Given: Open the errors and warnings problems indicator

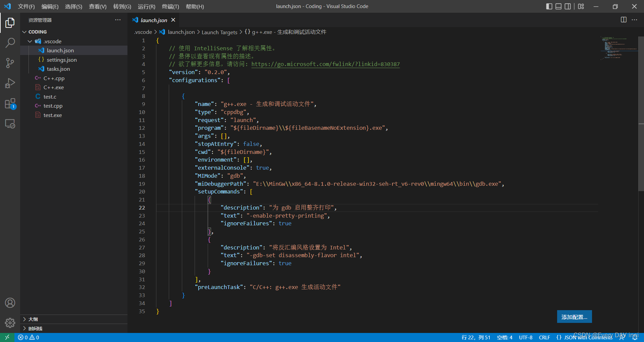Looking at the screenshot, I should click(x=29, y=337).
